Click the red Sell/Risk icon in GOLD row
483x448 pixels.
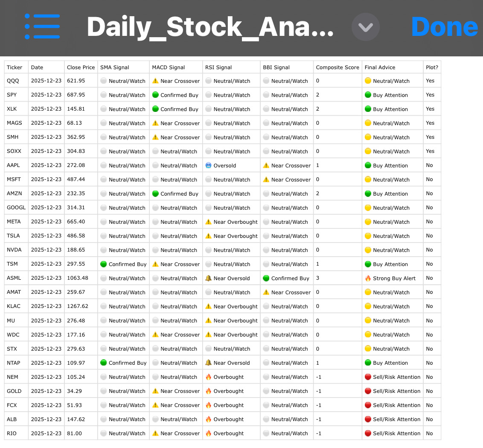click(x=368, y=391)
